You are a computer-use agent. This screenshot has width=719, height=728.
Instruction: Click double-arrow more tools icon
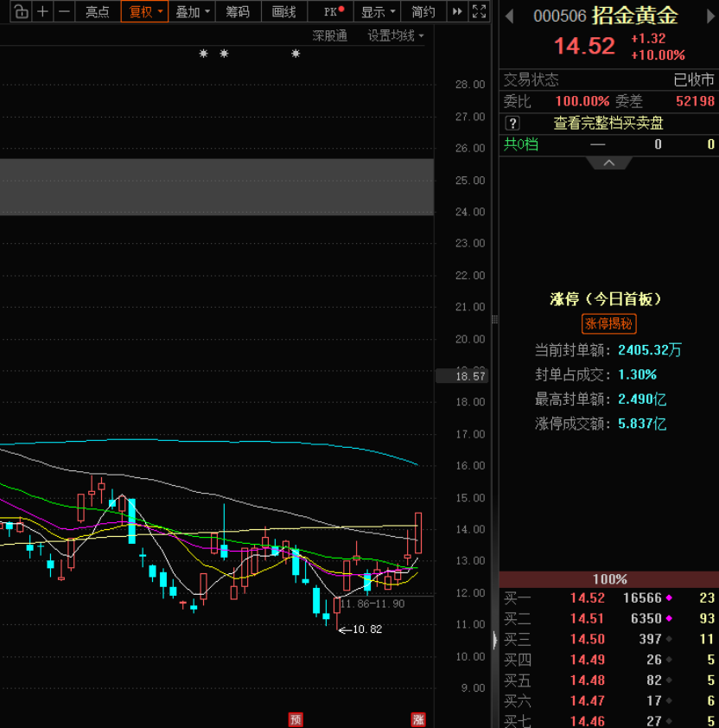[457, 11]
